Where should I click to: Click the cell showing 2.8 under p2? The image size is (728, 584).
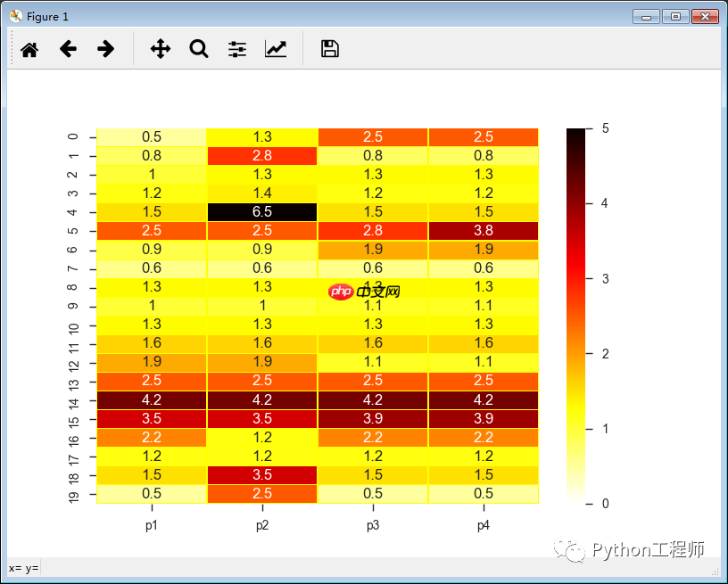coord(261,155)
